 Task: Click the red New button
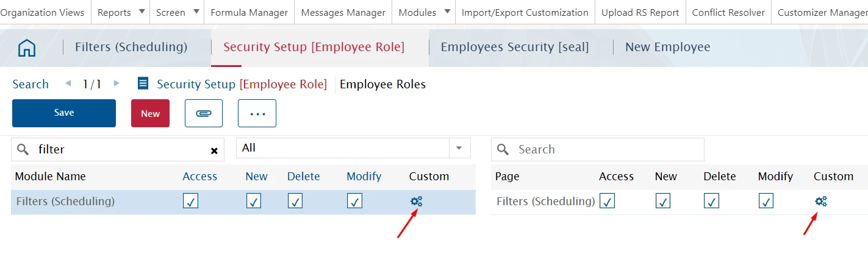[150, 113]
